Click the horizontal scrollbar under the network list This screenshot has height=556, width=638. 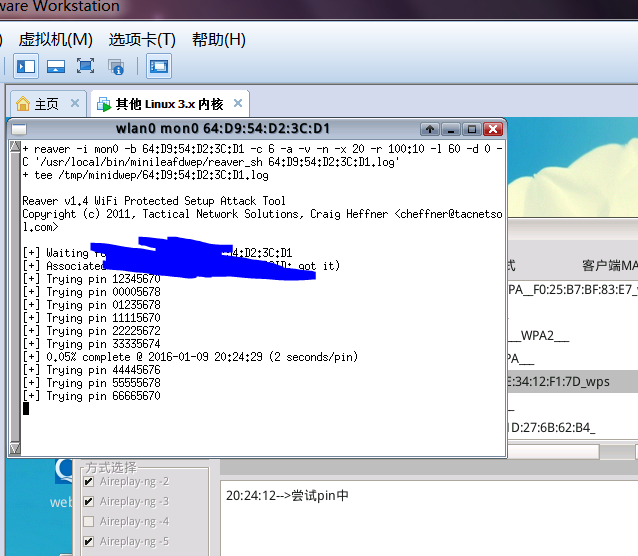pos(573,451)
